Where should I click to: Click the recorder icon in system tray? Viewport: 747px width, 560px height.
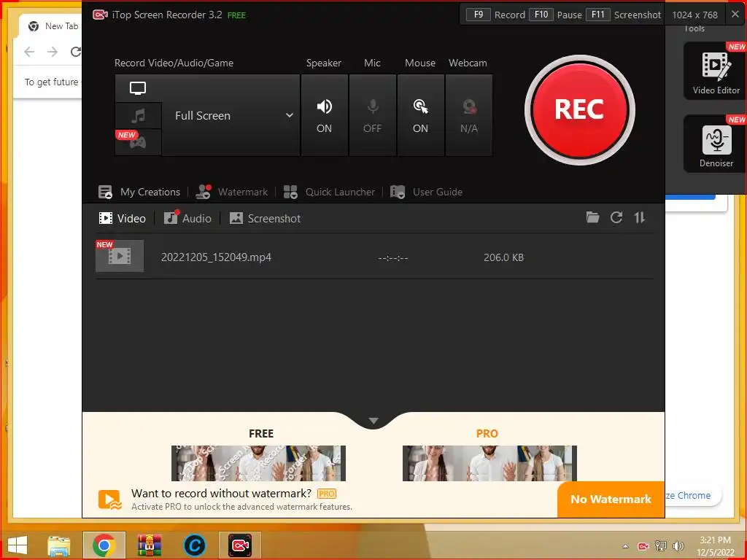coord(643,546)
